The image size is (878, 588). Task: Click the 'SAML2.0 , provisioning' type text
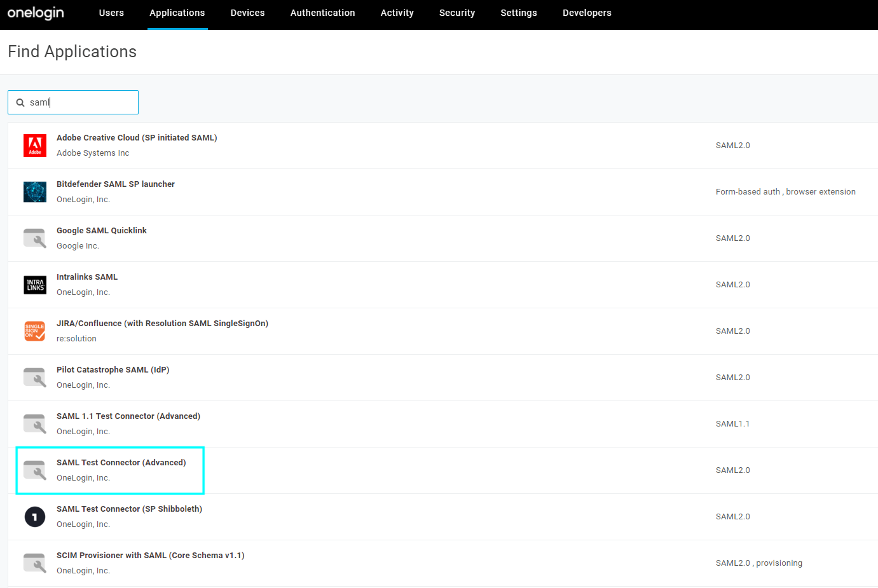point(759,563)
